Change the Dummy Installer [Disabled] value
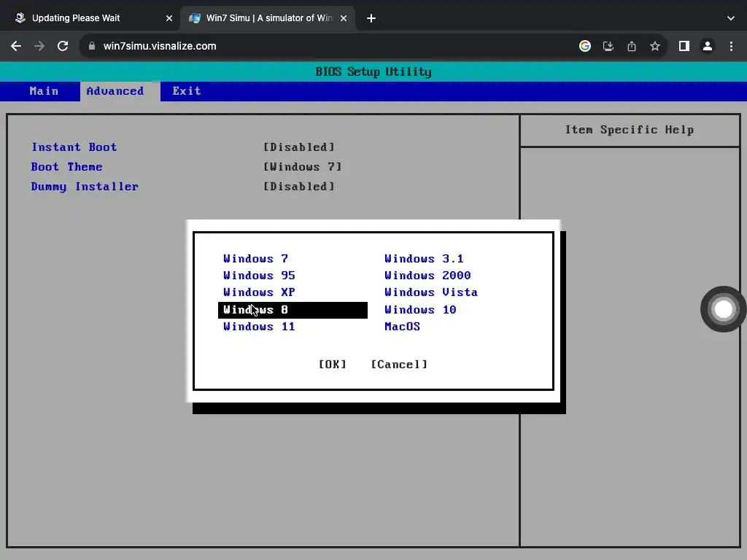The height and width of the screenshot is (560, 747). pyautogui.click(x=299, y=187)
